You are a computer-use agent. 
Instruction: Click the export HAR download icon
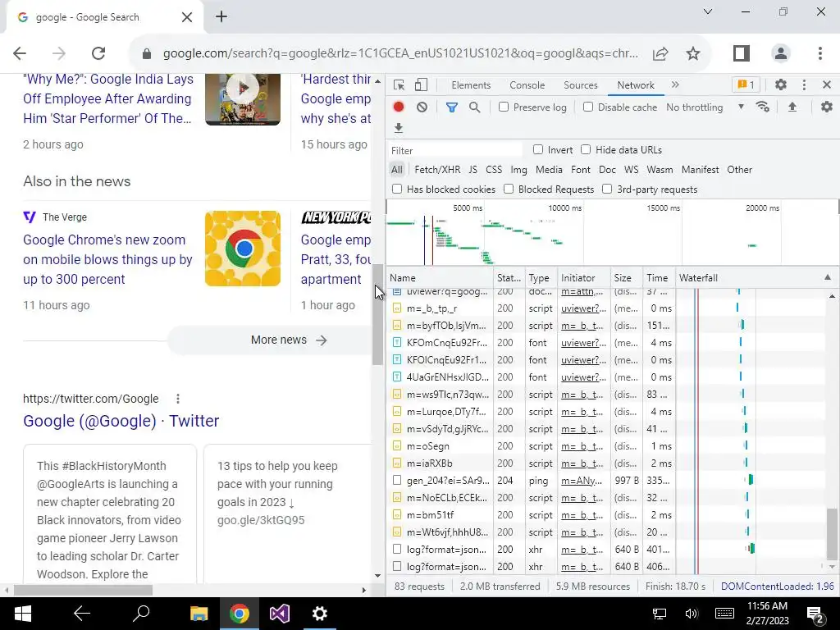coord(398,127)
